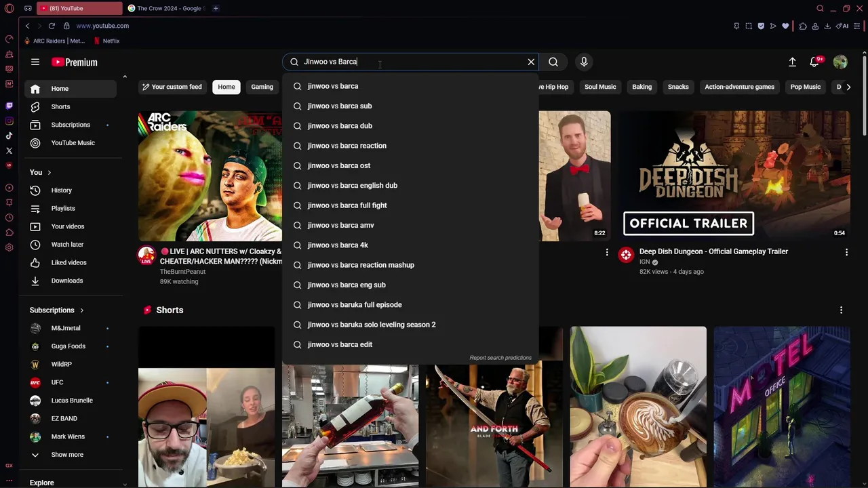Bookmark page with the heart icon
Viewport: 868px width, 488px height.
[785, 26]
